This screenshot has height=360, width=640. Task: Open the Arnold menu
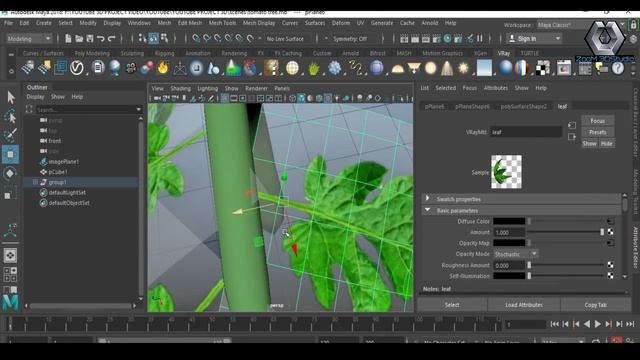coord(429,23)
